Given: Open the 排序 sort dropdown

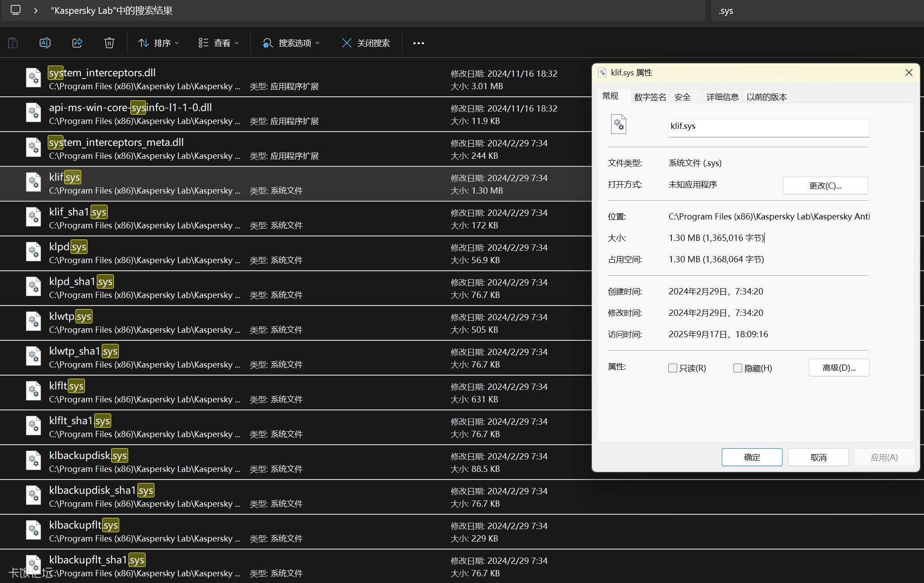Looking at the screenshot, I should tap(158, 43).
